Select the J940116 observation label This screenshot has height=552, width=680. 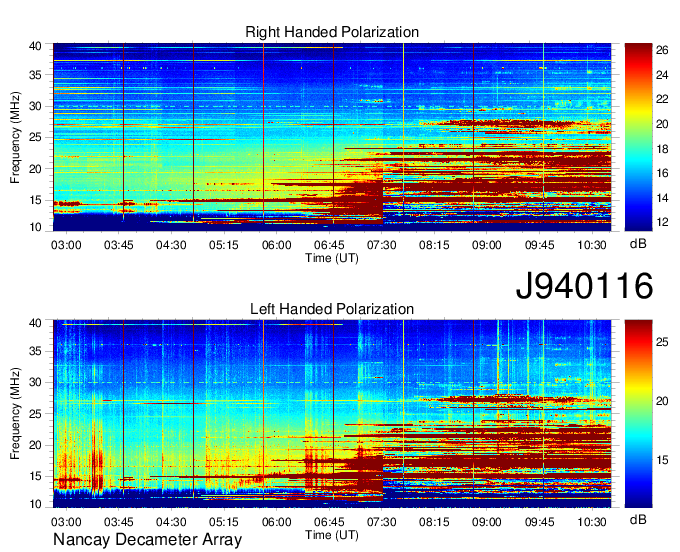584,285
